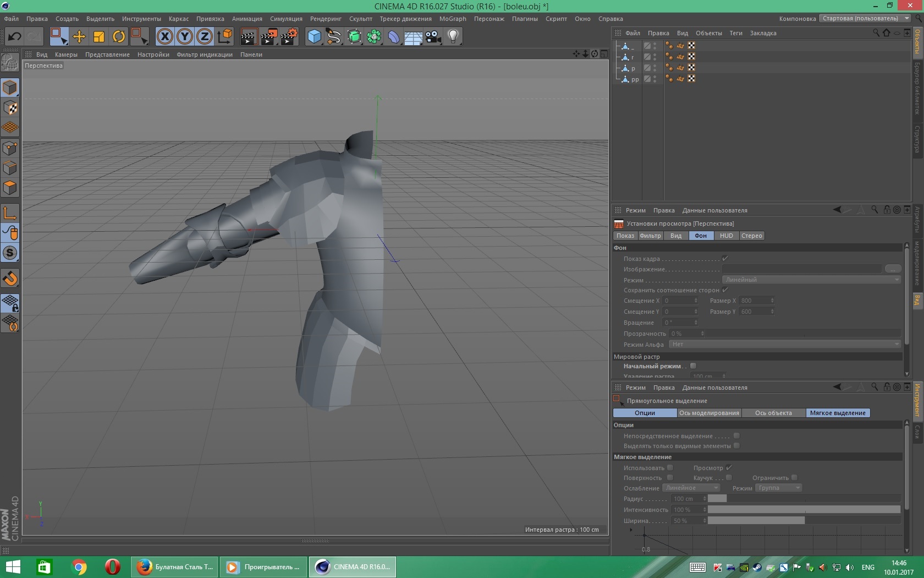Open Chrome from the taskbar
The height and width of the screenshot is (578, 924).
[79, 567]
